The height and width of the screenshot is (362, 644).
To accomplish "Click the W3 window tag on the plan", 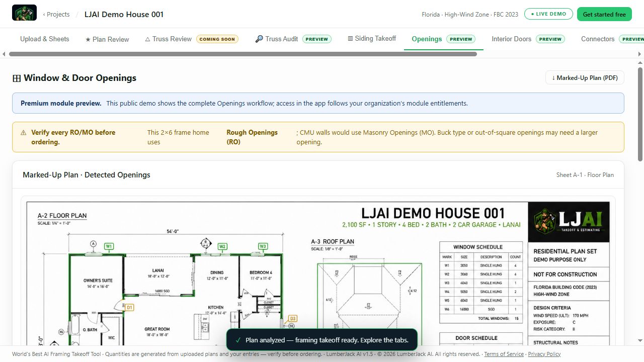I will (x=263, y=246).
